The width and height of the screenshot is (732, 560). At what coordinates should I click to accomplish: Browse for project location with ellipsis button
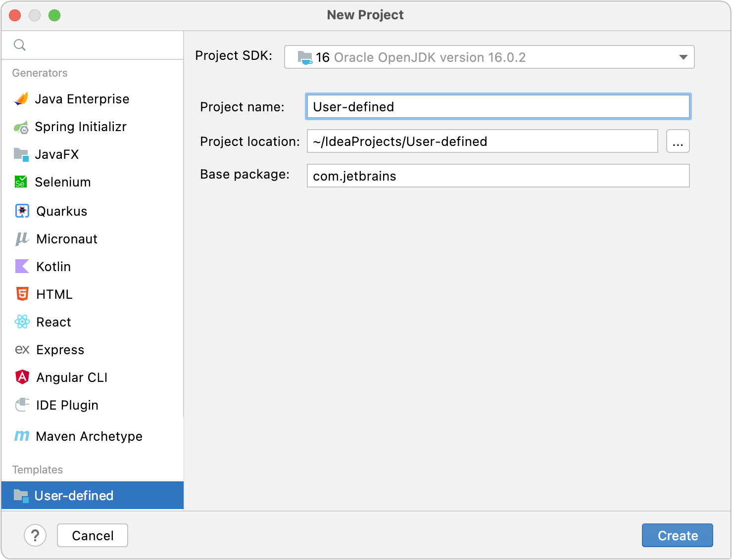click(x=678, y=141)
